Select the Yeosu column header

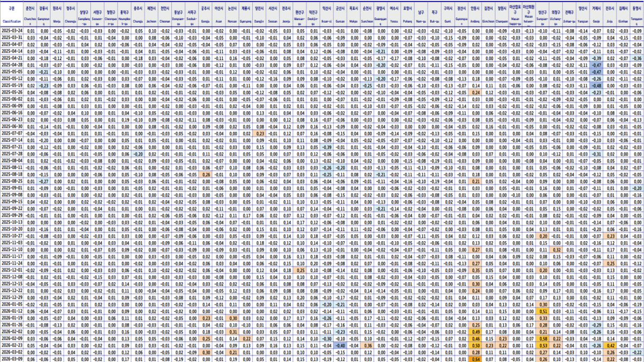point(394,15)
